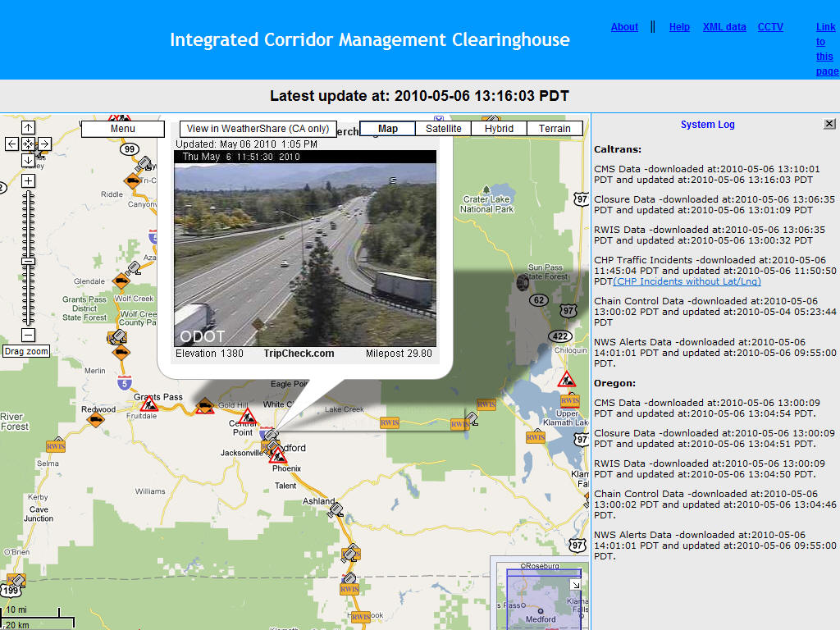Open the map Menu dropdown

coord(123,129)
